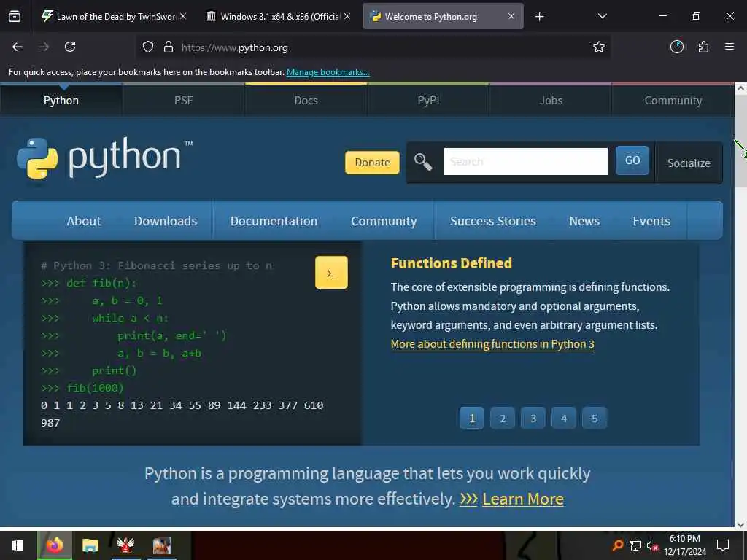This screenshot has height=560, width=747.
Task: Open the extensions puzzle-piece icon
Action: click(x=703, y=47)
